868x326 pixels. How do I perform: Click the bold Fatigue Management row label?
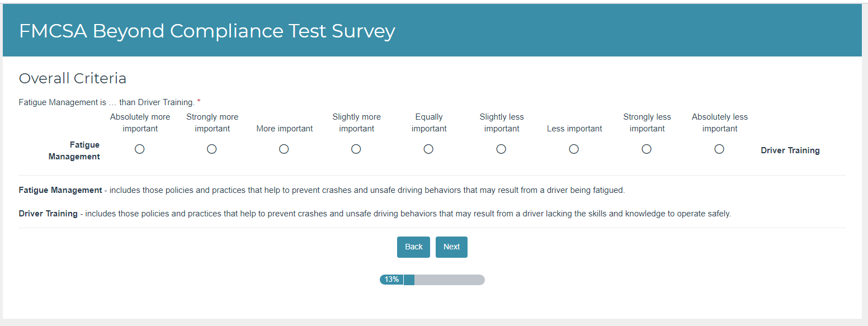pyautogui.click(x=74, y=151)
